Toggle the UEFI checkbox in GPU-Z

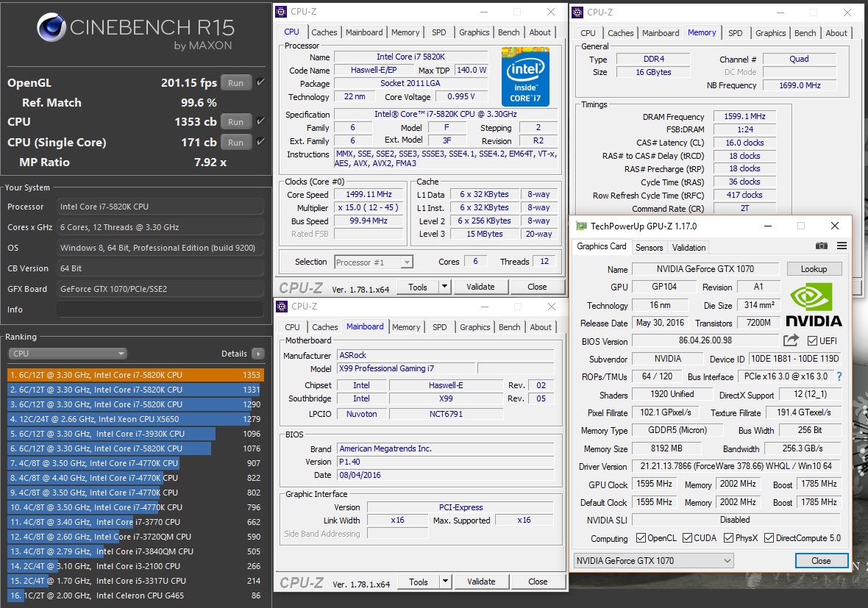812,341
